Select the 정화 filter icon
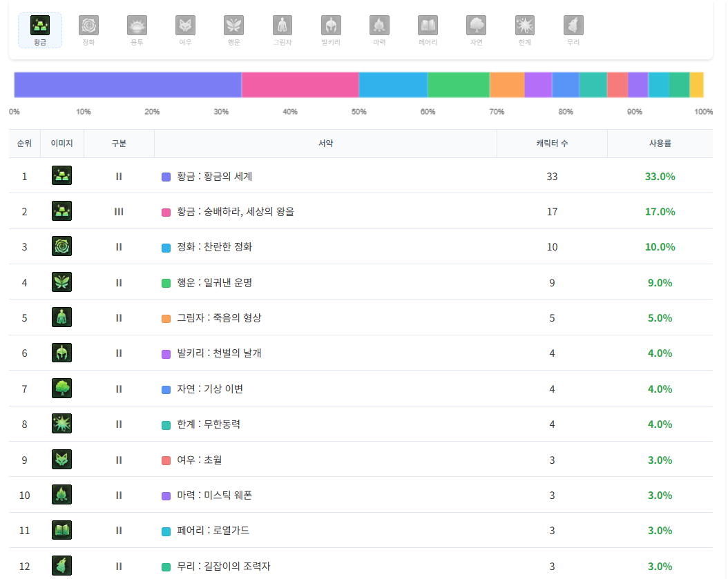The width and height of the screenshot is (728, 579). [x=88, y=26]
